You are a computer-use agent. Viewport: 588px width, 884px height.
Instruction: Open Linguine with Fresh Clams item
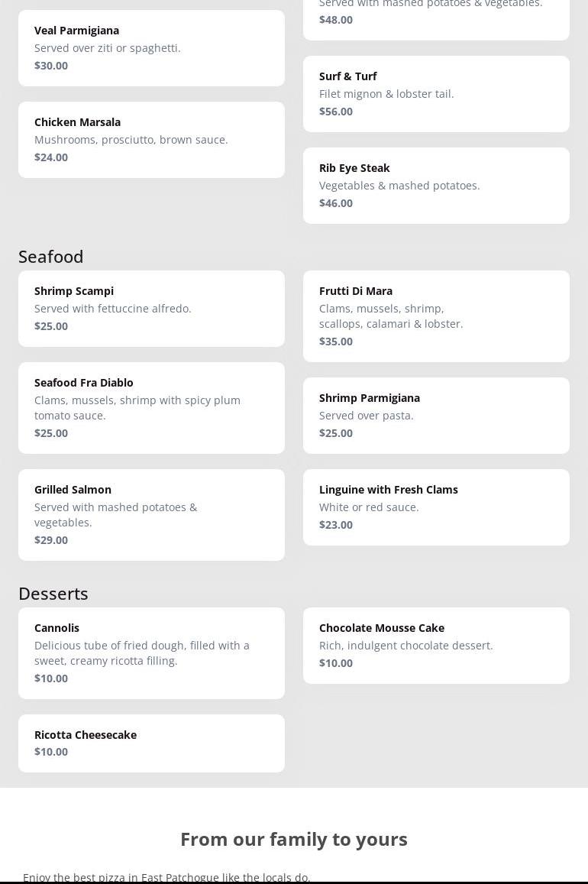[x=436, y=507]
